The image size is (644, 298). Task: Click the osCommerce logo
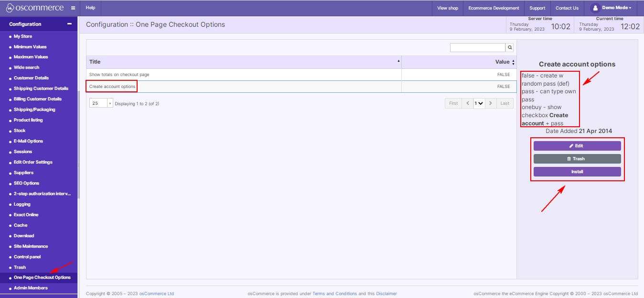[35, 8]
